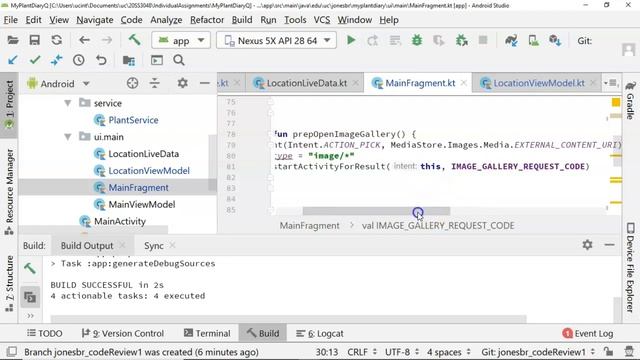Switch to LocationLiveData.kt tab

click(307, 83)
